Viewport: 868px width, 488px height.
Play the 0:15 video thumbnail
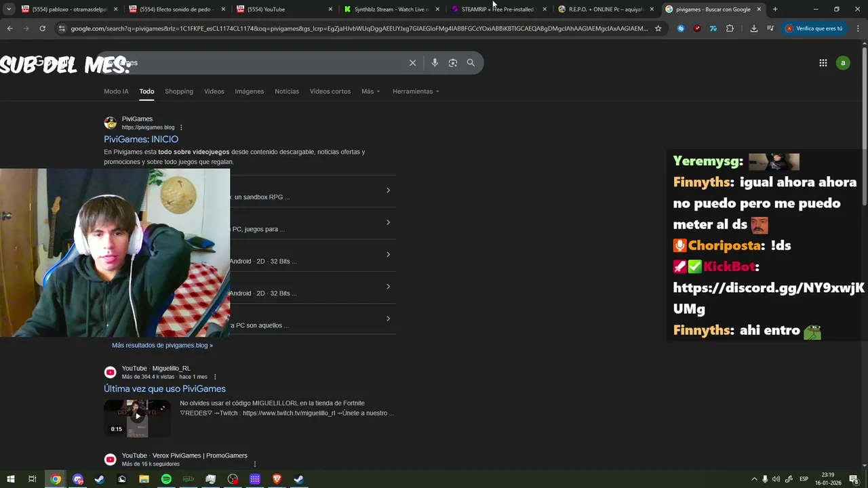pyautogui.click(x=137, y=418)
